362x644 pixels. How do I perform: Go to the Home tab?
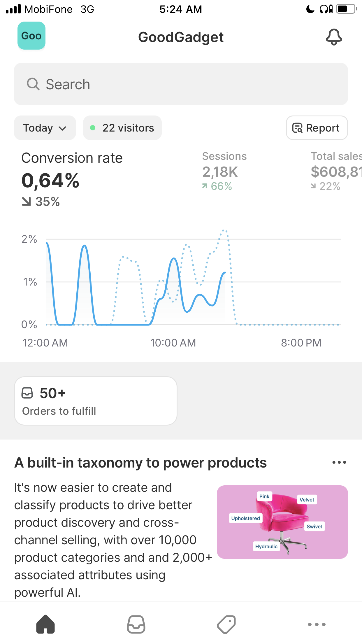(45, 624)
